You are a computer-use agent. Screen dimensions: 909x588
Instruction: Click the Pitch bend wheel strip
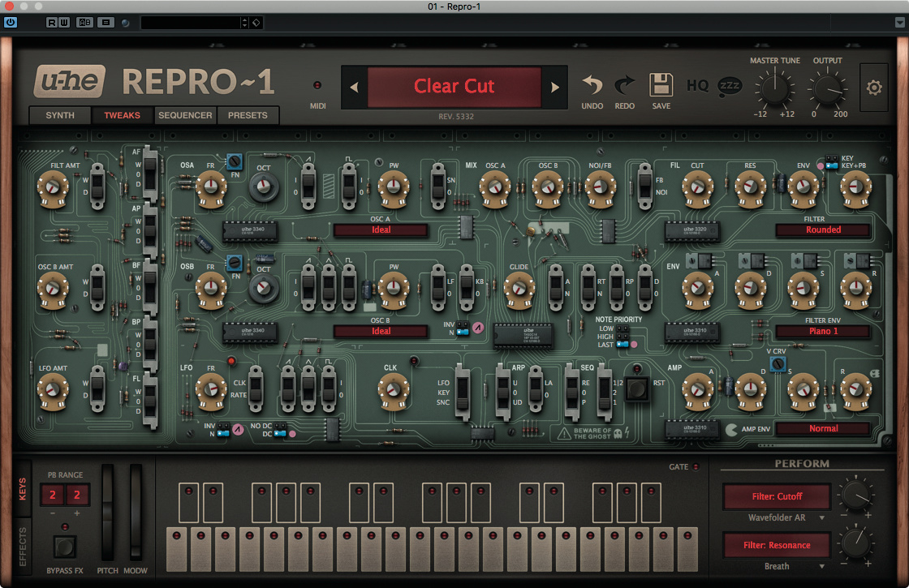point(107,511)
